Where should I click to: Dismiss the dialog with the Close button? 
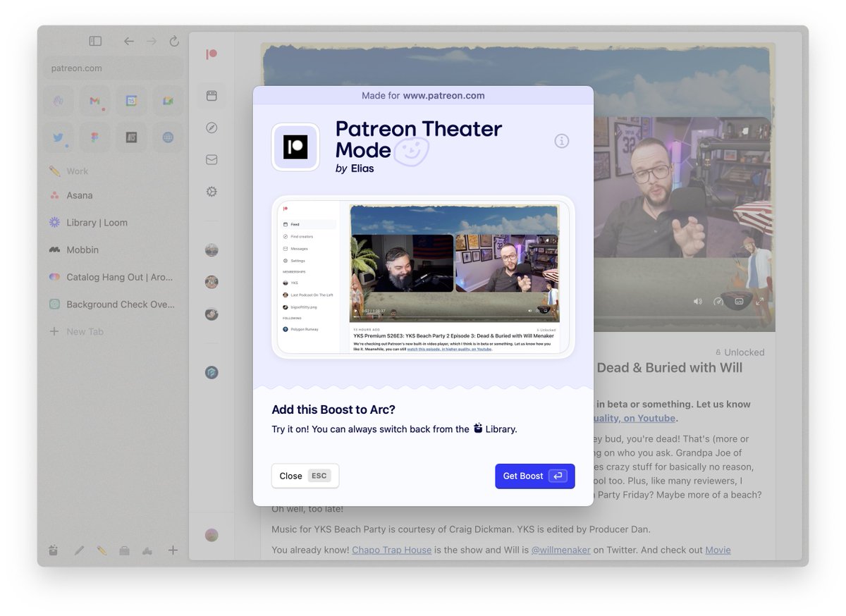click(x=305, y=476)
